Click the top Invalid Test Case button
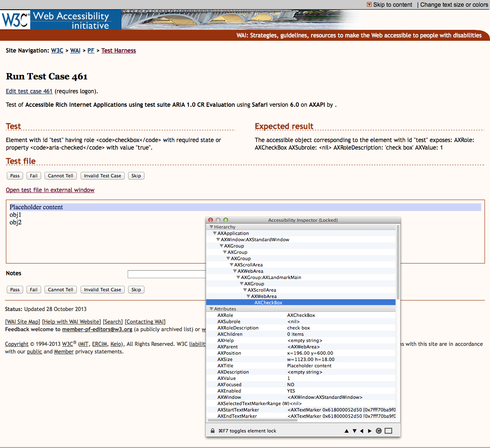Image resolution: width=490 pixels, height=448 pixels. [x=102, y=176]
